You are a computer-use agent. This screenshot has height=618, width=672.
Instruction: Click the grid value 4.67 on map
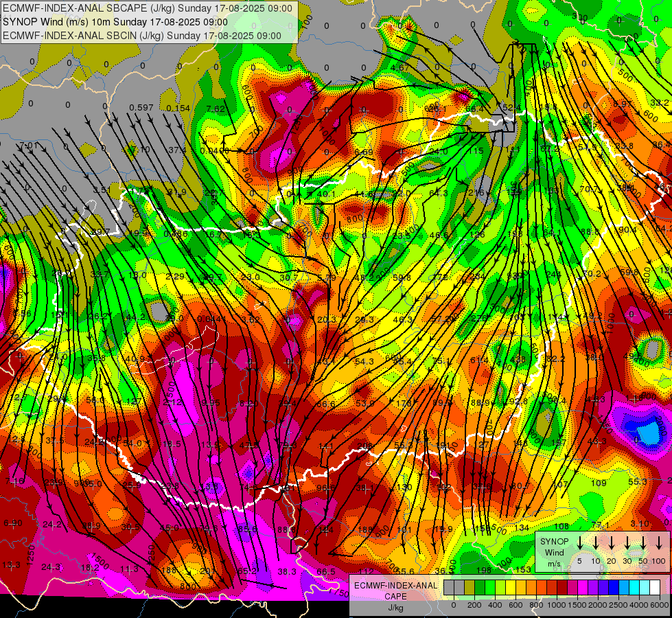(x=400, y=67)
